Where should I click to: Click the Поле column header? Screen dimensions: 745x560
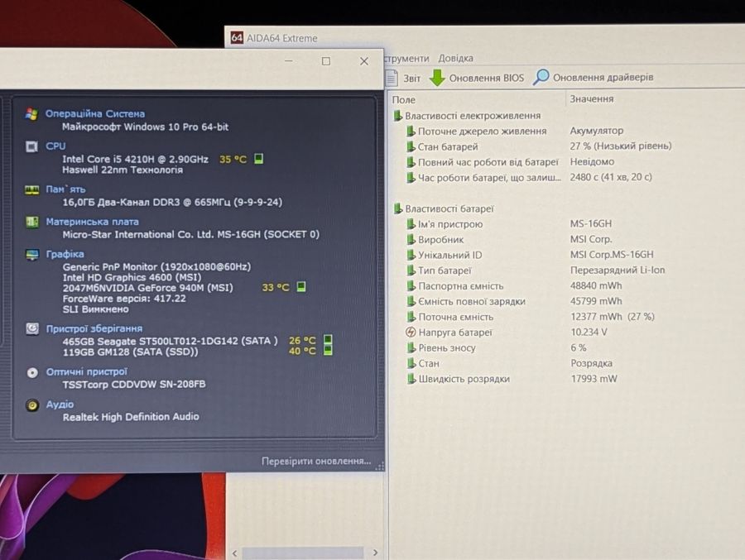[403, 100]
